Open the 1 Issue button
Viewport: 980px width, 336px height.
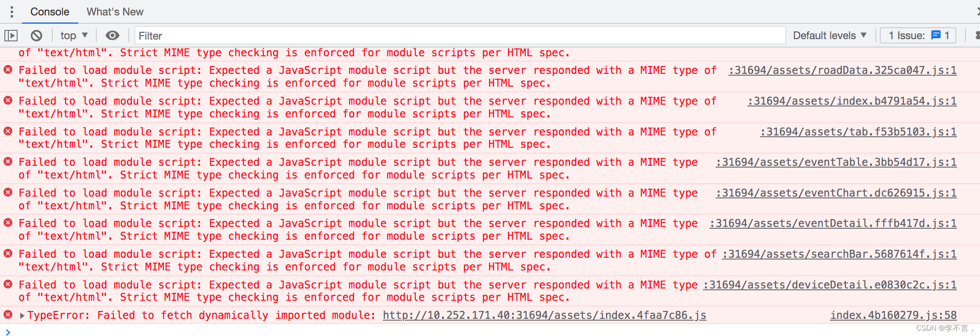click(x=918, y=36)
